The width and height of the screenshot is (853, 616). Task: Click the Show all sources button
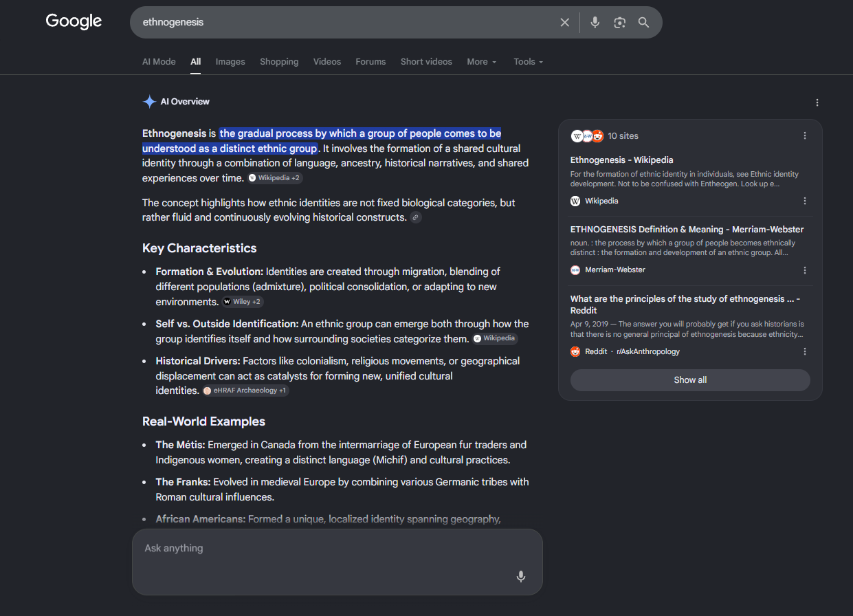click(x=690, y=380)
